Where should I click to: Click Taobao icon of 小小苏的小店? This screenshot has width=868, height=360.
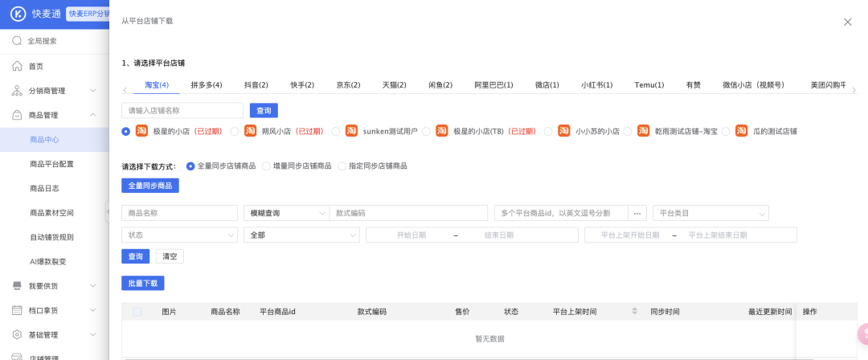(564, 131)
